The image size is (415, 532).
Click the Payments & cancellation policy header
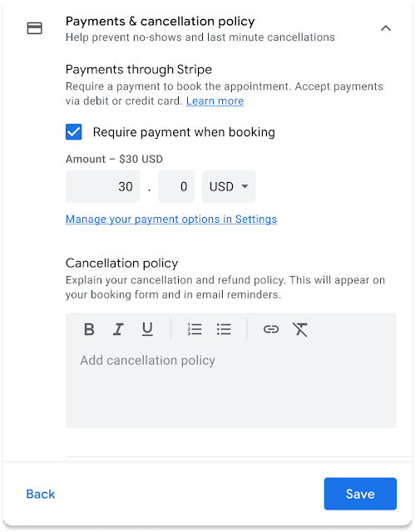click(161, 22)
